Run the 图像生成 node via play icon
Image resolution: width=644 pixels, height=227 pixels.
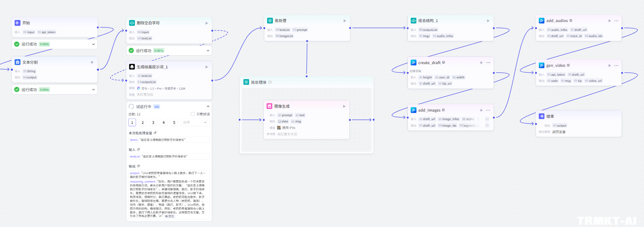pyautogui.click(x=344, y=107)
